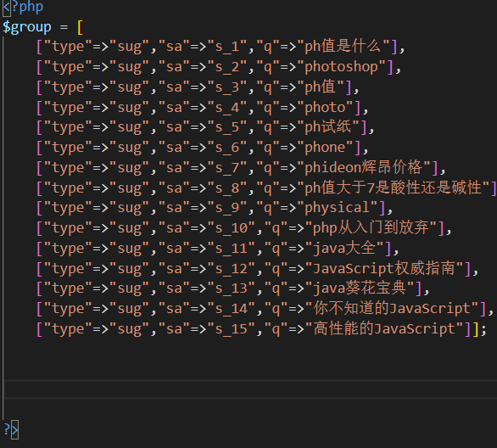The image size is (497, 448).
Task: Click the "s_6" value
Action: (x=227, y=148)
